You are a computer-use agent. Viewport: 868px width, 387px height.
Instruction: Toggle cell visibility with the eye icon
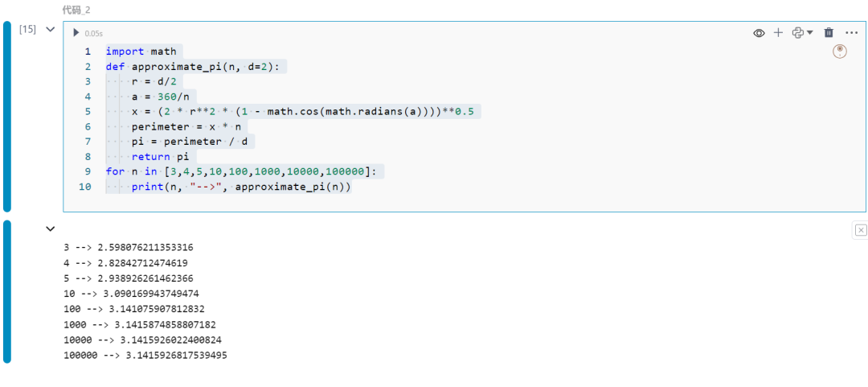click(x=759, y=33)
